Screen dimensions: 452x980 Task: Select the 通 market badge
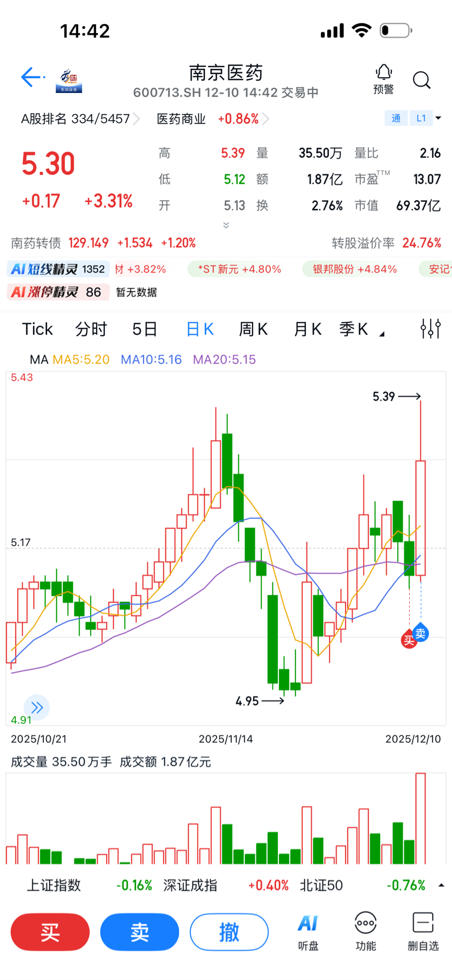396,118
